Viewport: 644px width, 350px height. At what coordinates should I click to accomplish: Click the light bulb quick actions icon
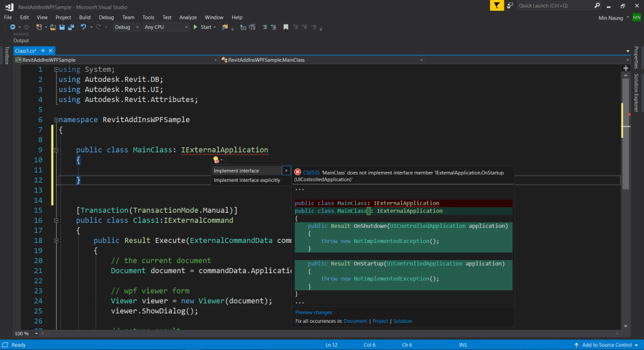click(x=216, y=160)
